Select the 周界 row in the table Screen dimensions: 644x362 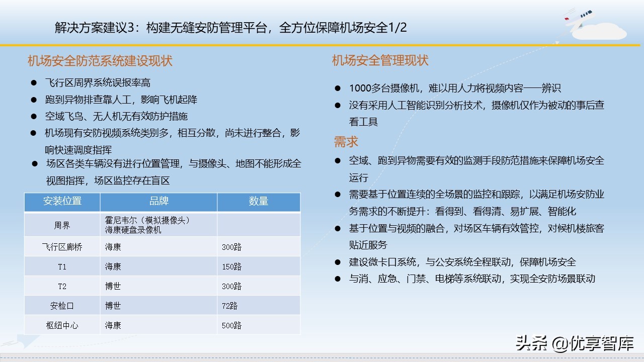[x=62, y=224]
